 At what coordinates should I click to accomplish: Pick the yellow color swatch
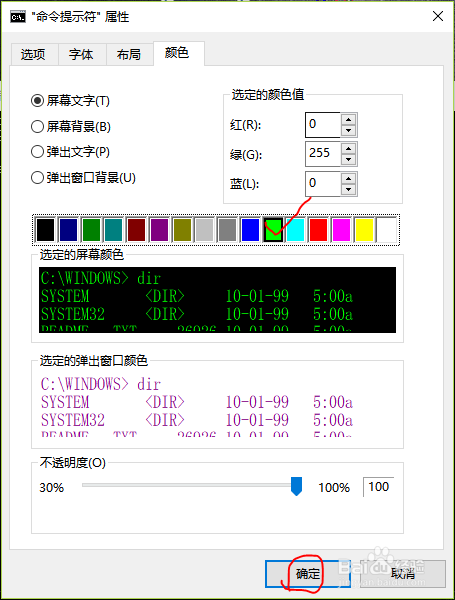coord(364,230)
